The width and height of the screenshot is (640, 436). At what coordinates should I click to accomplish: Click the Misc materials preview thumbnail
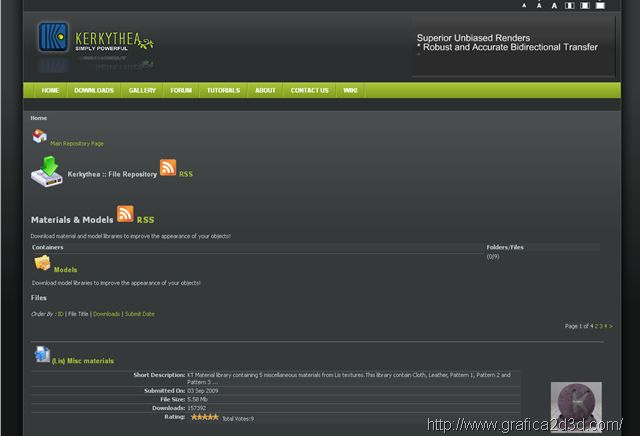[x=577, y=406]
